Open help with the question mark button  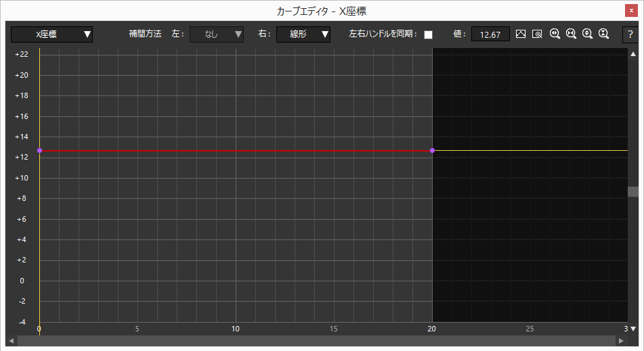pyautogui.click(x=630, y=34)
